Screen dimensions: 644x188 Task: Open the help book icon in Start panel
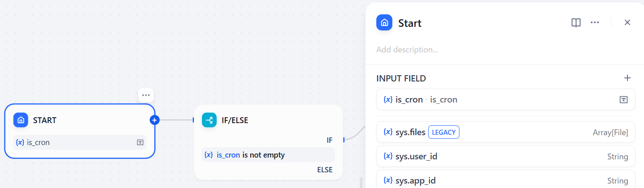coord(576,23)
